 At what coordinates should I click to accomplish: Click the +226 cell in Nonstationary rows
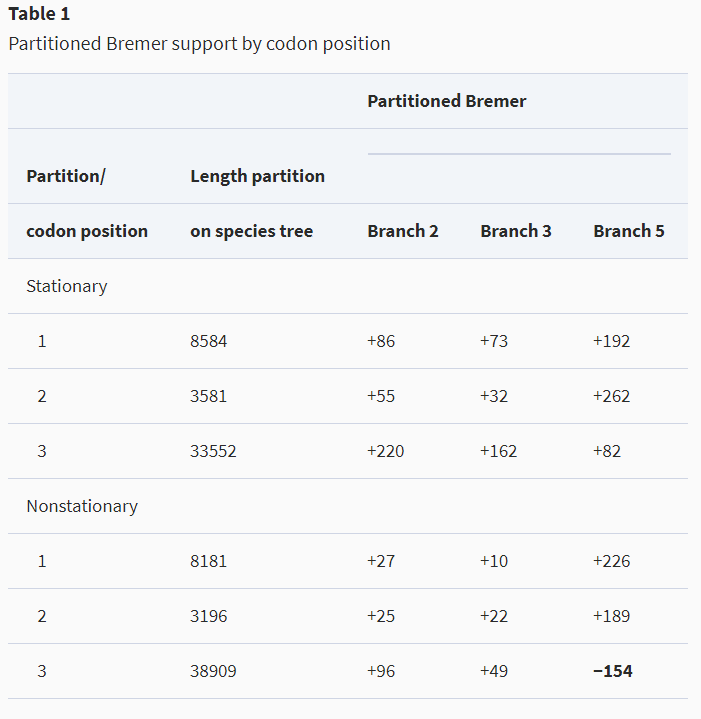[611, 561]
